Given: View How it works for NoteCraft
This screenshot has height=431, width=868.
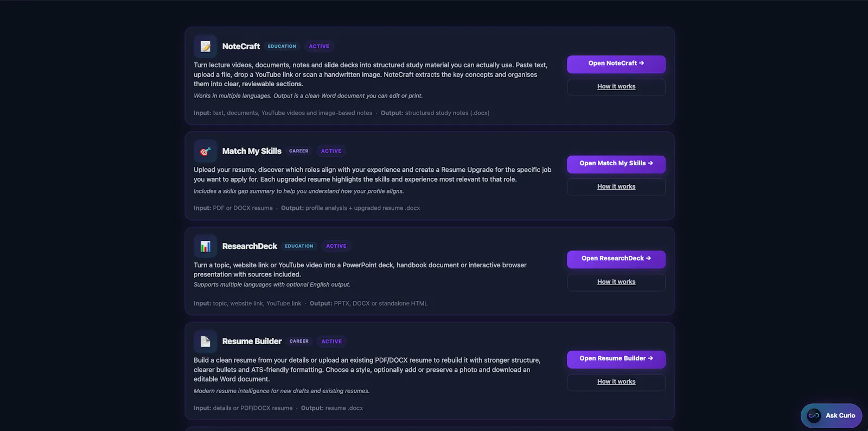Looking at the screenshot, I should click(x=616, y=87).
